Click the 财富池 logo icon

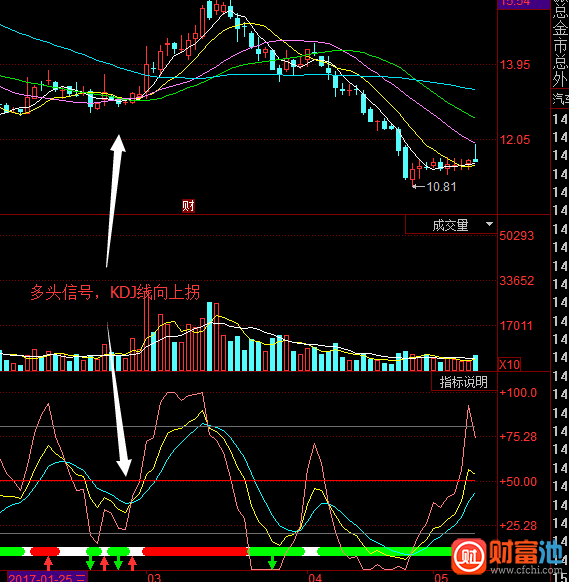tap(469, 556)
